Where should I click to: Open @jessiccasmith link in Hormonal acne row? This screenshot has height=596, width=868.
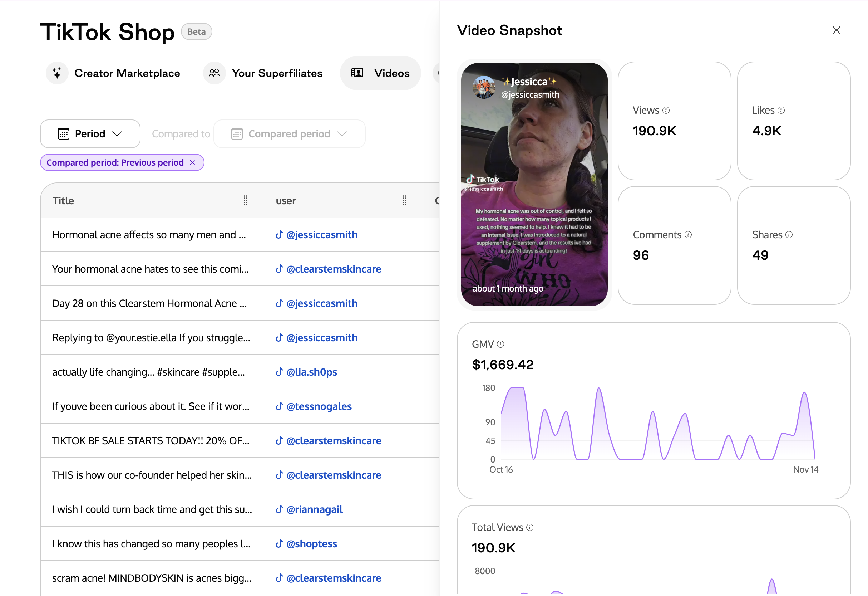(x=322, y=235)
